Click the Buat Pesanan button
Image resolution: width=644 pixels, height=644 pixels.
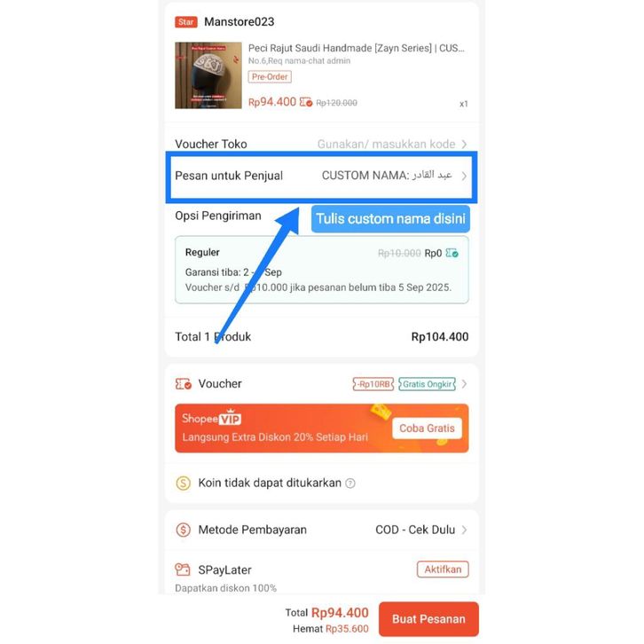428,619
